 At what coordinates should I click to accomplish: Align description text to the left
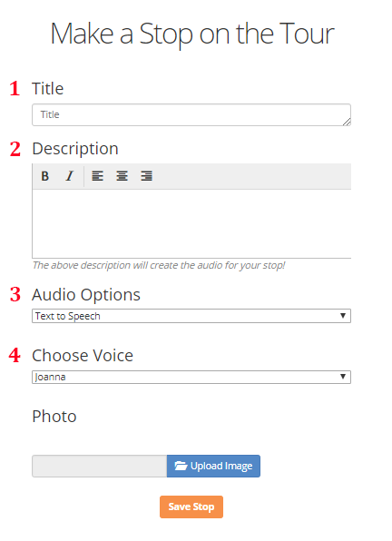tap(98, 176)
